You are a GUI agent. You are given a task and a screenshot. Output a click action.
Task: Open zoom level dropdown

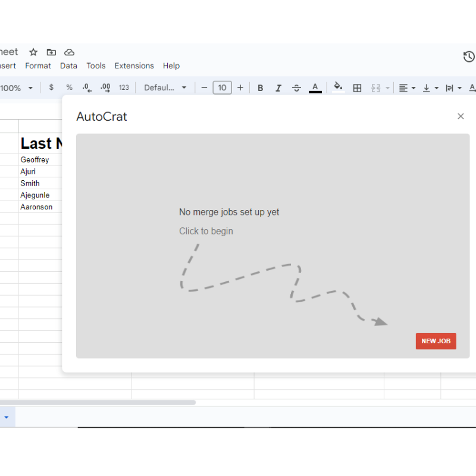pyautogui.click(x=17, y=88)
